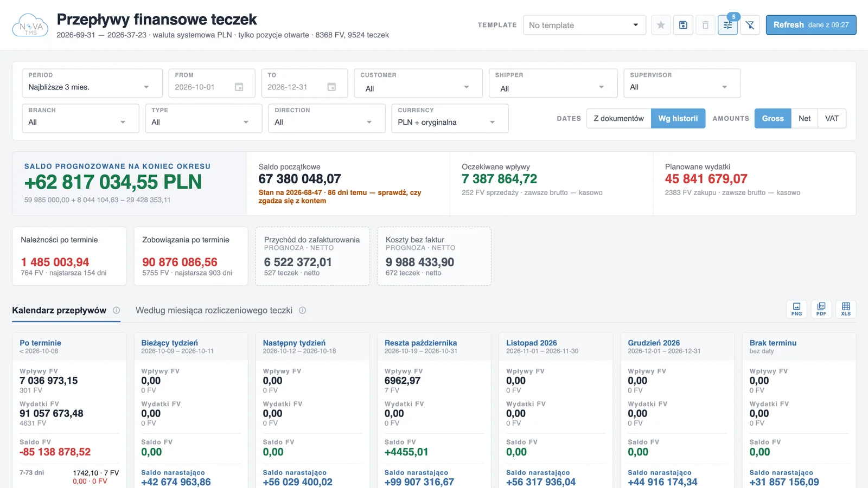Open calendar picker in From field
The height and width of the screenshot is (488, 868).
(239, 87)
